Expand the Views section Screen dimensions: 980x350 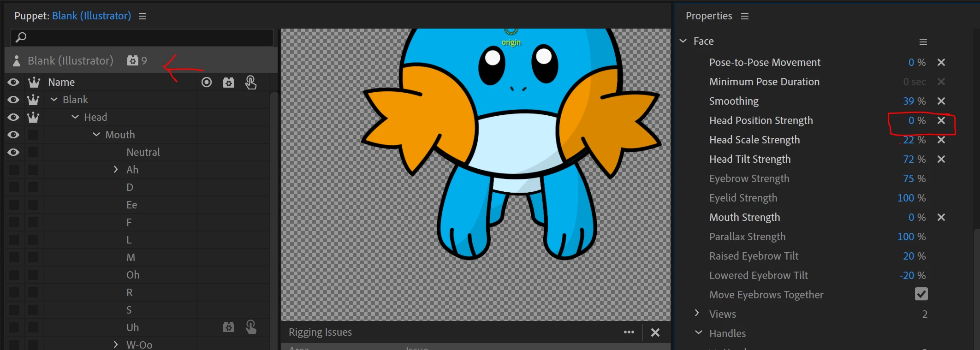pyautogui.click(x=697, y=313)
